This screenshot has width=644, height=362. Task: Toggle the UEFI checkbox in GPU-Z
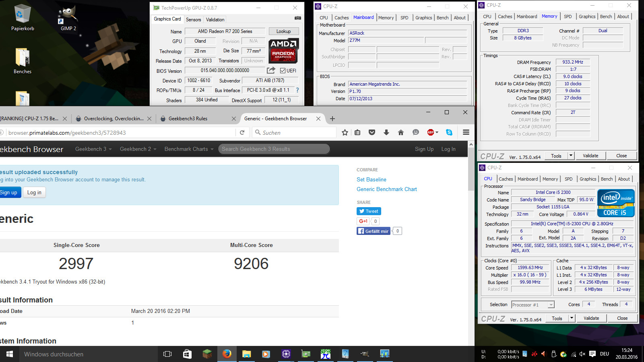click(283, 71)
